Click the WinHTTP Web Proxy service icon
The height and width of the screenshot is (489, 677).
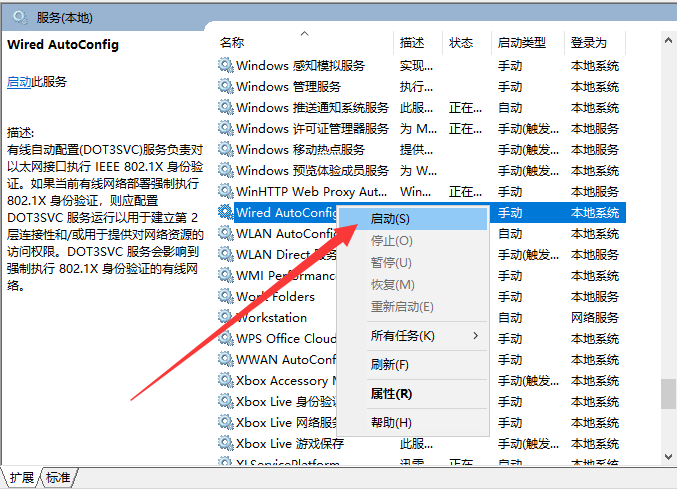click(x=226, y=191)
